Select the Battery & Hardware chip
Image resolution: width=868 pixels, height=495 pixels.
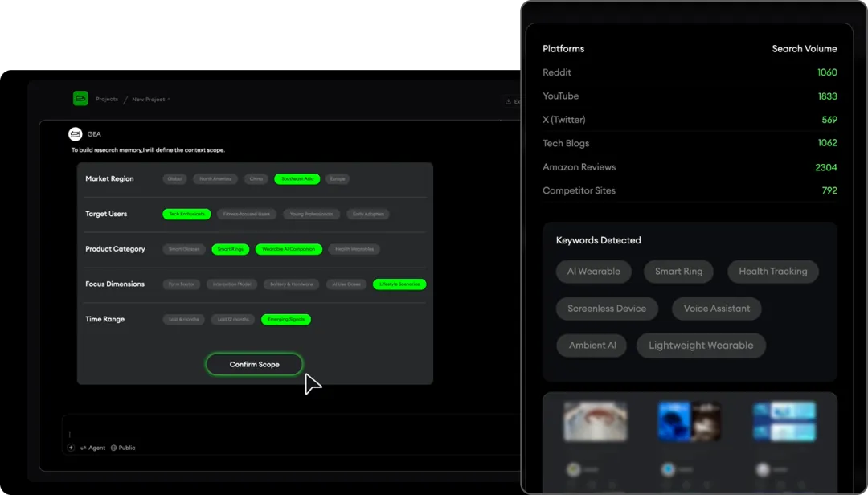(291, 284)
